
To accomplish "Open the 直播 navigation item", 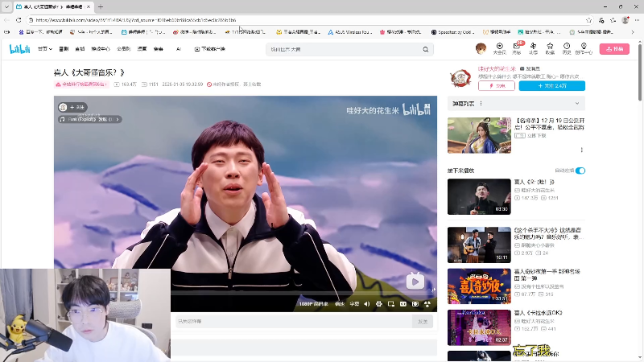I will point(80,49).
